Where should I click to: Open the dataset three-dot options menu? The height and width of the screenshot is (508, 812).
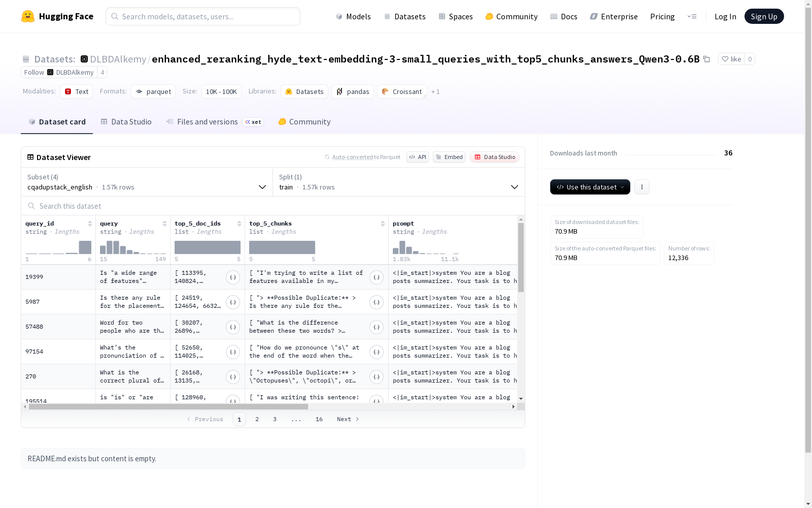pos(642,187)
